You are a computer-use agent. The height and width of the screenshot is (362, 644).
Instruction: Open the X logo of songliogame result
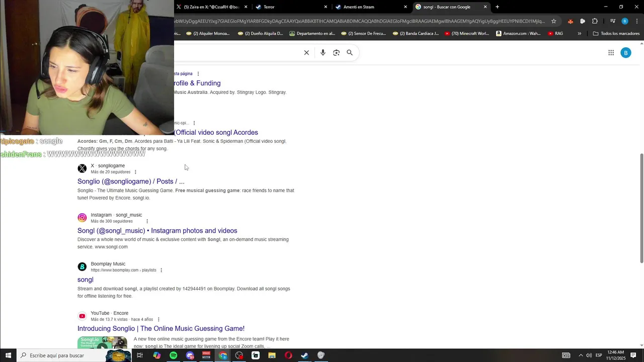pyautogui.click(x=82, y=168)
